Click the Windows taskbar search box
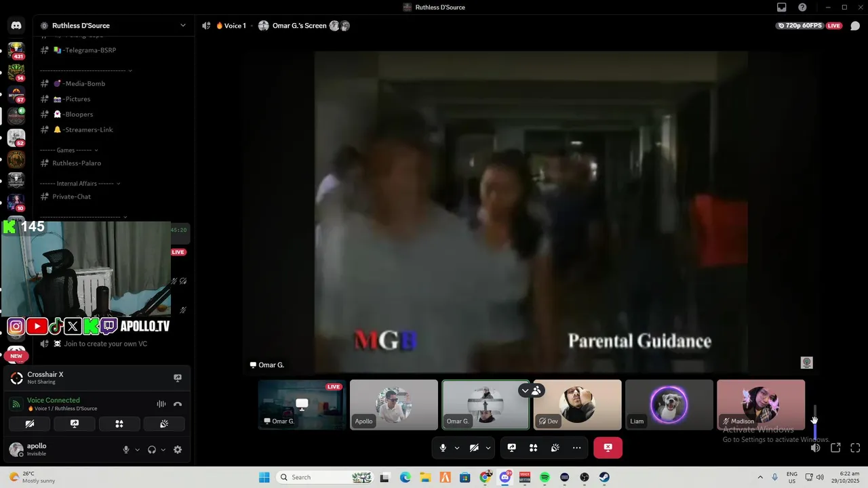This screenshot has width=868, height=488. coord(325,477)
